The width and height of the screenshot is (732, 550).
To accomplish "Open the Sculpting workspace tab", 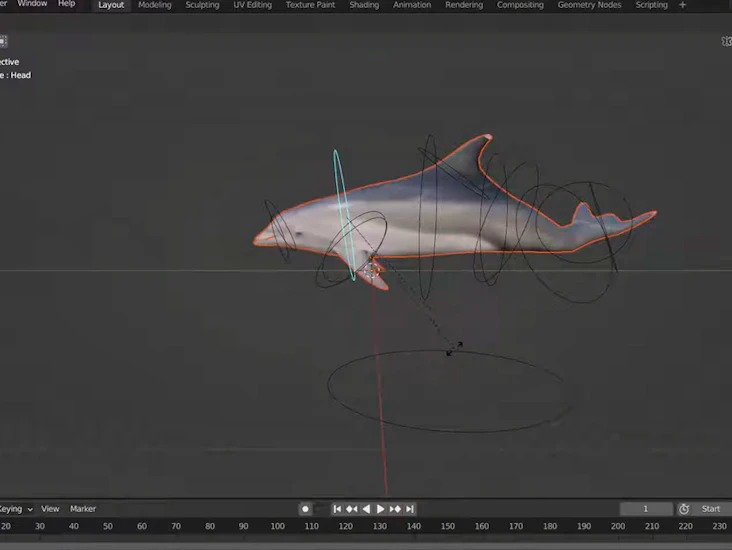I will click(202, 5).
